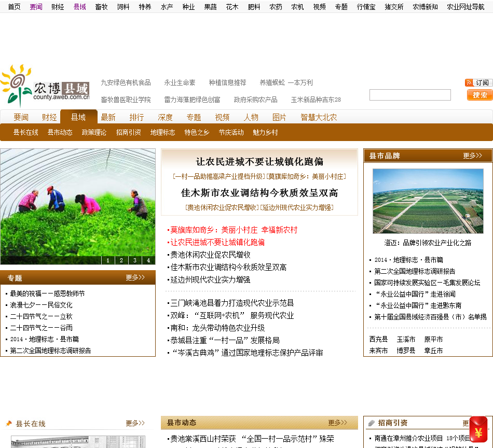Open article 恭城县注重“一村一品”发展格局

[x=225, y=340]
